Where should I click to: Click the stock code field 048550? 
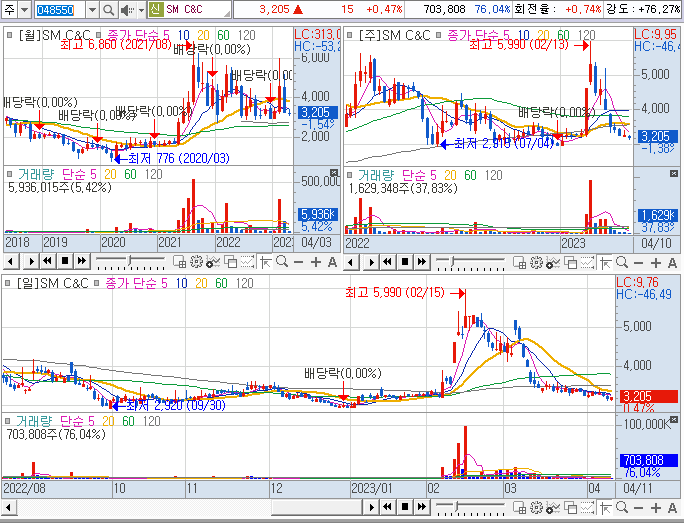[x=60, y=10]
